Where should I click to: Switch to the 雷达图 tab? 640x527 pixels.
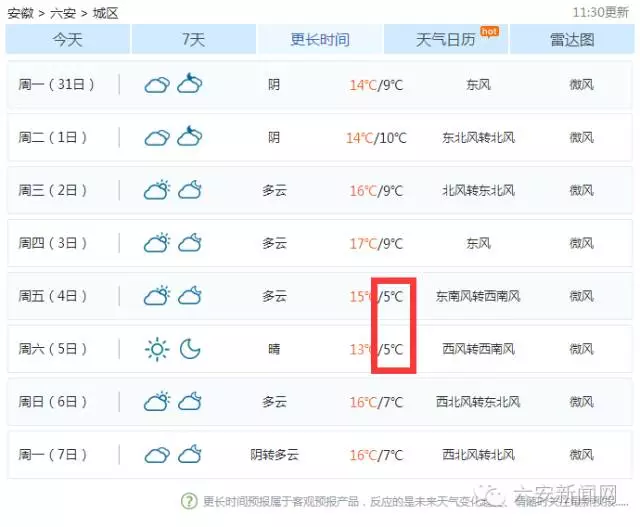572,40
